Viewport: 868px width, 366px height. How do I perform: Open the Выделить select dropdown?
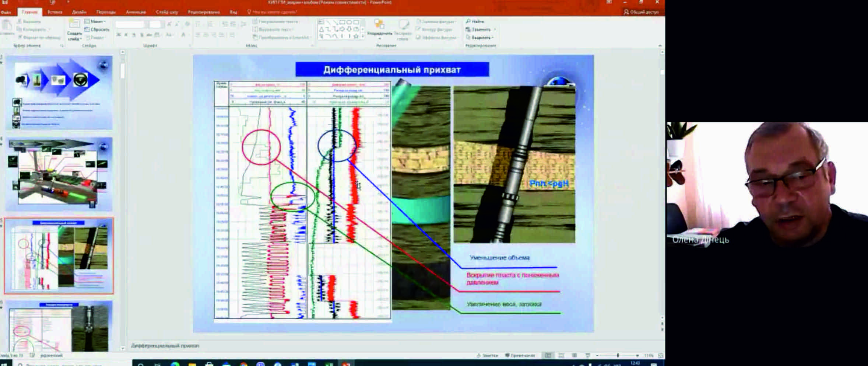479,38
